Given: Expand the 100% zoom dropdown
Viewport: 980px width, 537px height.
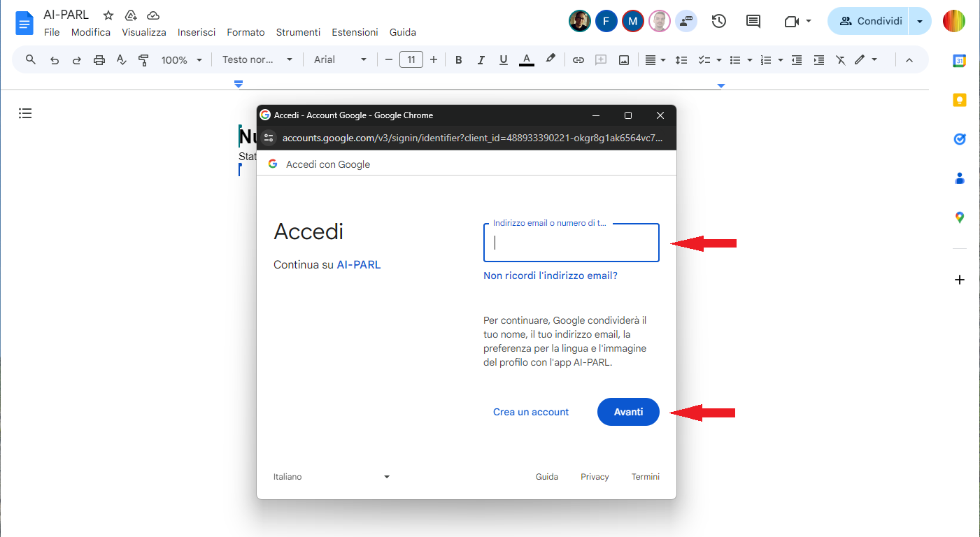Looking at the screenshot, I should 181,60.
